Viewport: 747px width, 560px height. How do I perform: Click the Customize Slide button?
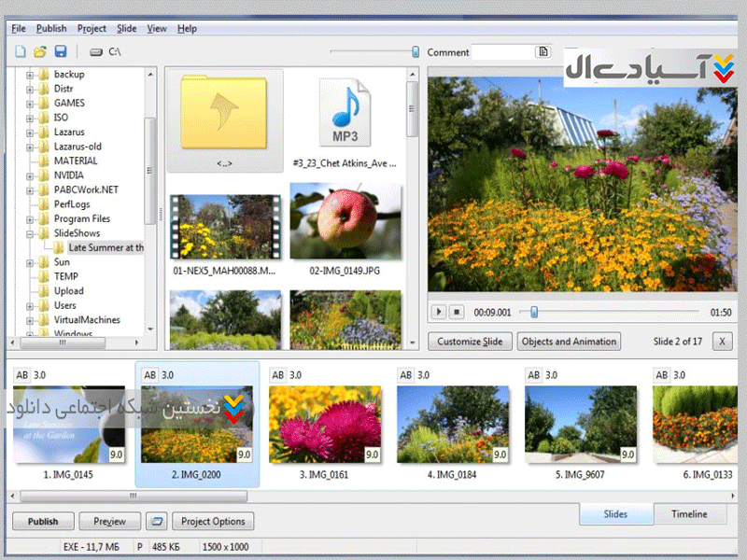tap(470, 342)
